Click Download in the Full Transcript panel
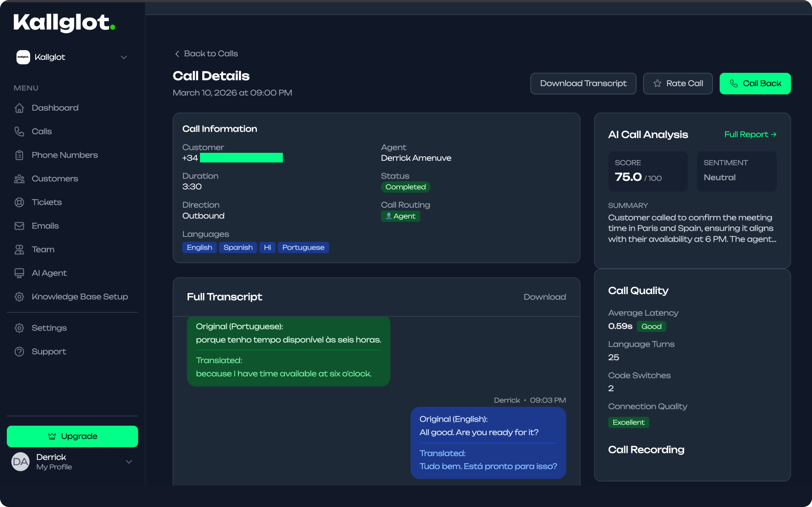 545,297
